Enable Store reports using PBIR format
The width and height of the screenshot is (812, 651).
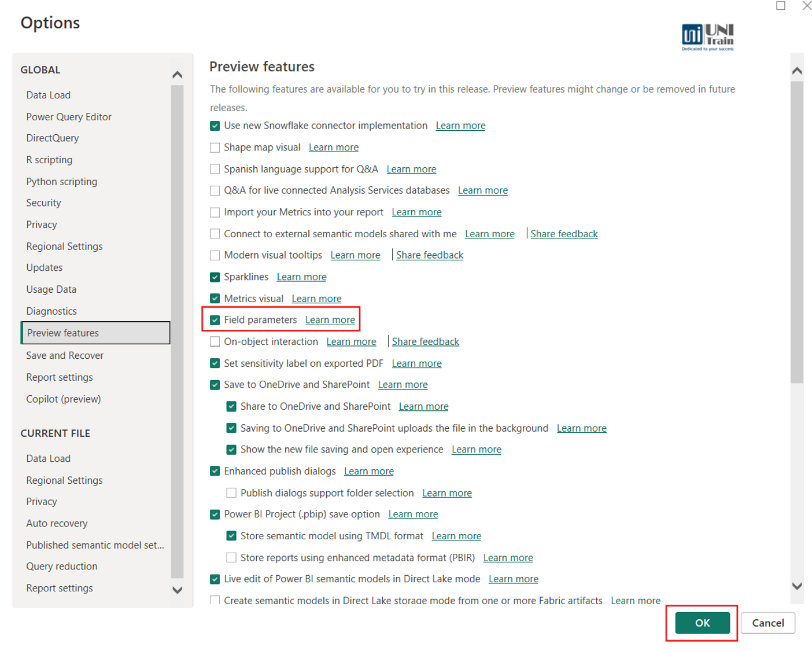(231, 558)
